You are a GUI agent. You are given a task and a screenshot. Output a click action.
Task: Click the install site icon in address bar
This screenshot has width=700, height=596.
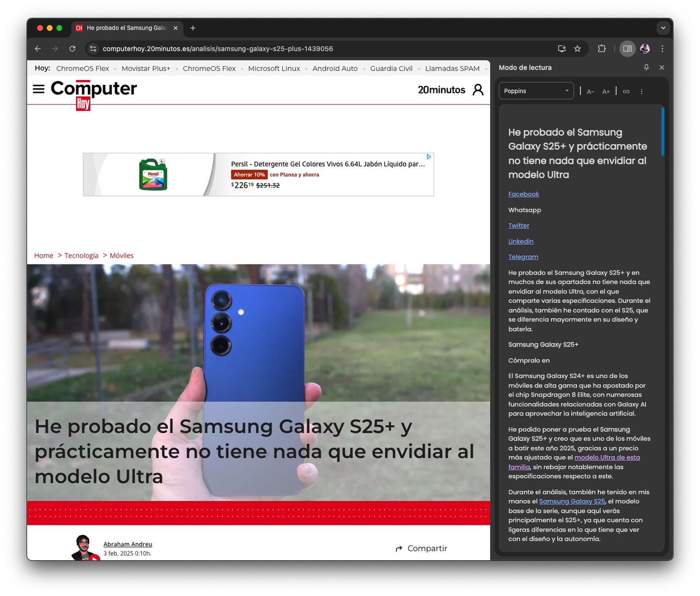[562, 48]
